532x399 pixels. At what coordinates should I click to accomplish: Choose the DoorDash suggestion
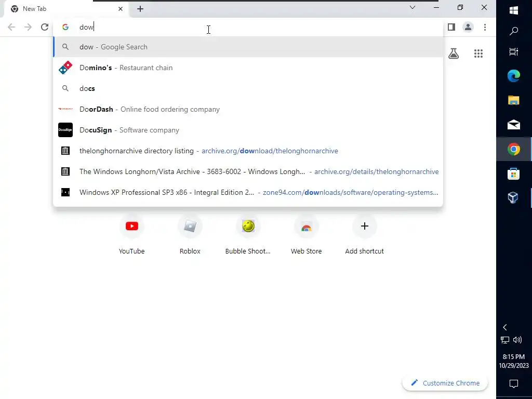click(x=248, y=109)
